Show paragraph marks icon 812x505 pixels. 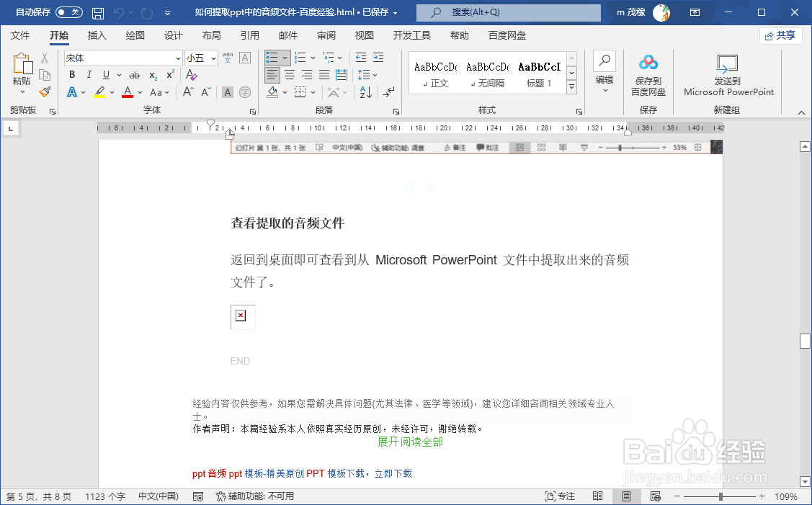click(x=388, y=92)
